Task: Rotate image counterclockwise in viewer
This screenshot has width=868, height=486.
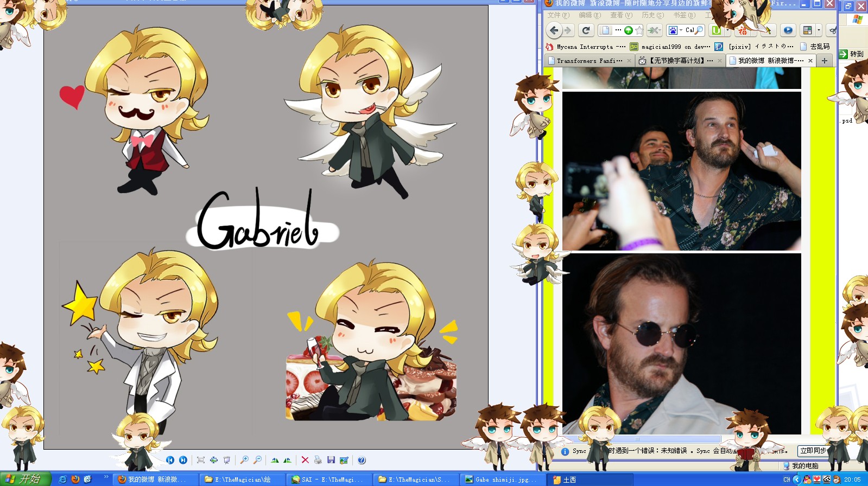Action: (x=288, y=460)
